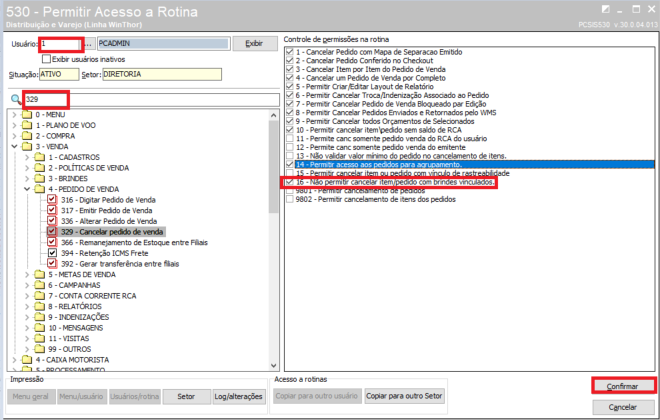Viewport: 660px width, 420px height.
Task: Click the 10 - MENSAGENS folder icon
Action: pyautogui.click(x=40, y=328)
